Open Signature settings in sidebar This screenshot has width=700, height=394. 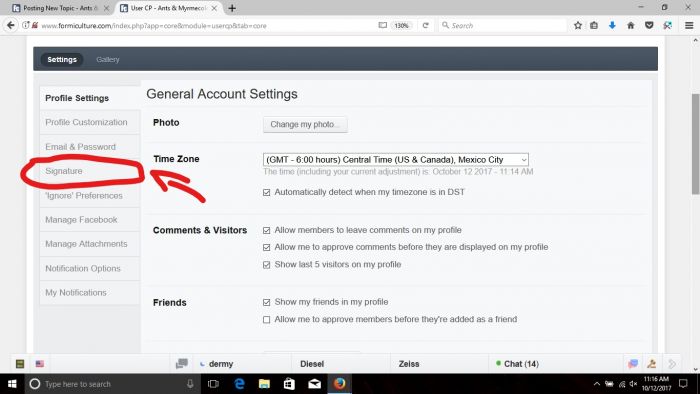click(64, 171)
